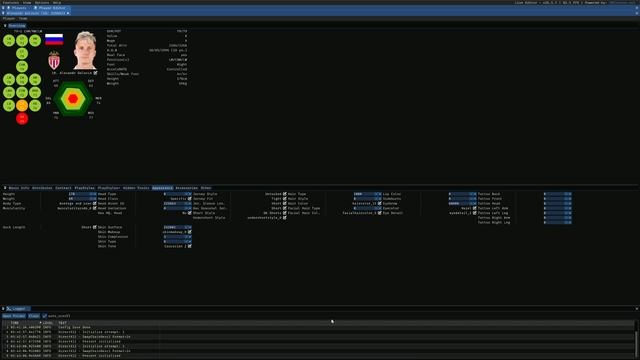Screen dimensions: 640x360
Task: Open the Team submenu item
Action: point(23,18)
